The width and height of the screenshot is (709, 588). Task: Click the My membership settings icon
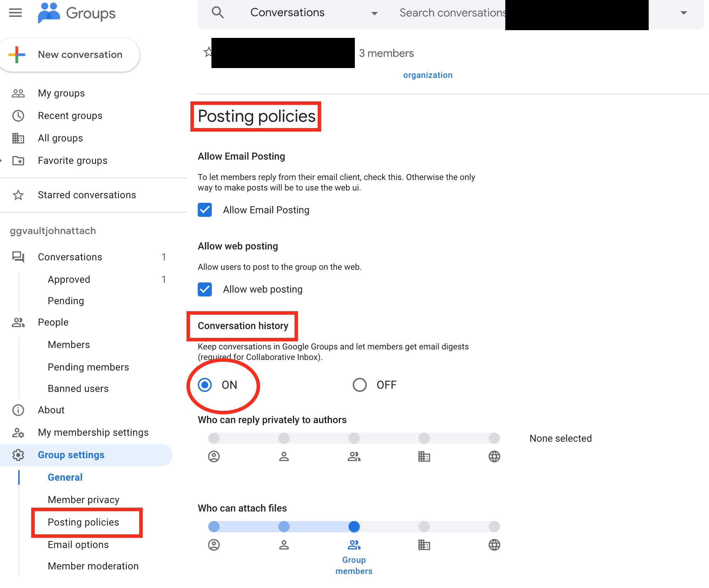click(x=18, y=433)
